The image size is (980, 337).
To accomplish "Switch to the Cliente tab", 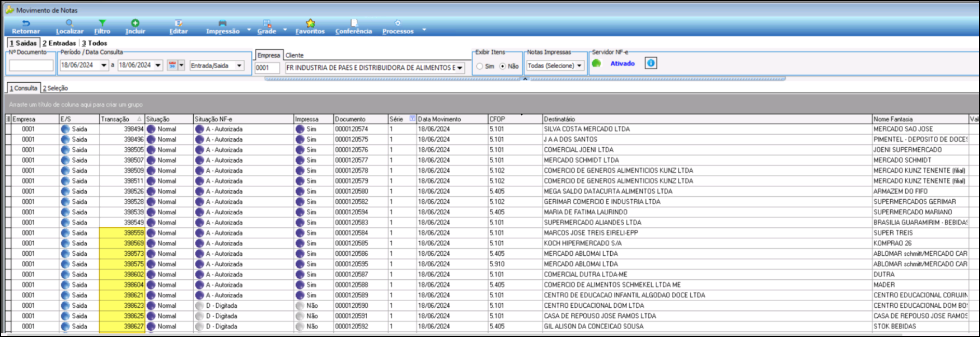I will tap(294, 55).
